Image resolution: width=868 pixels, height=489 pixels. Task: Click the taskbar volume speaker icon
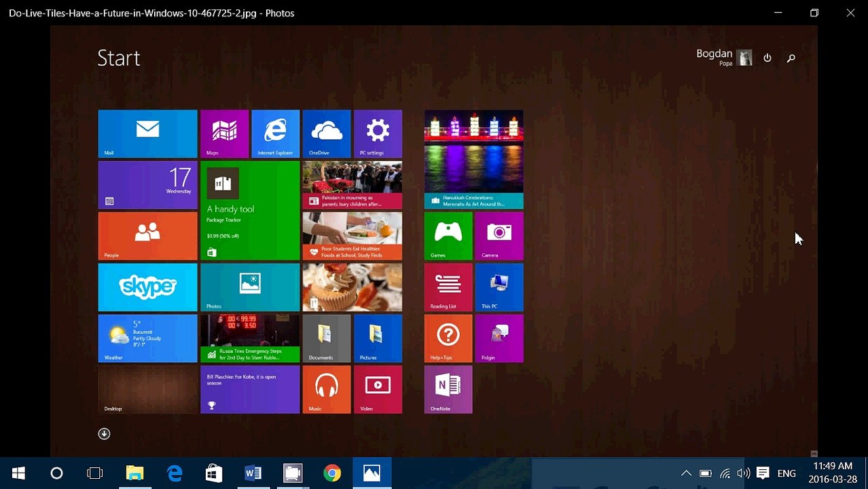[744, 473]
